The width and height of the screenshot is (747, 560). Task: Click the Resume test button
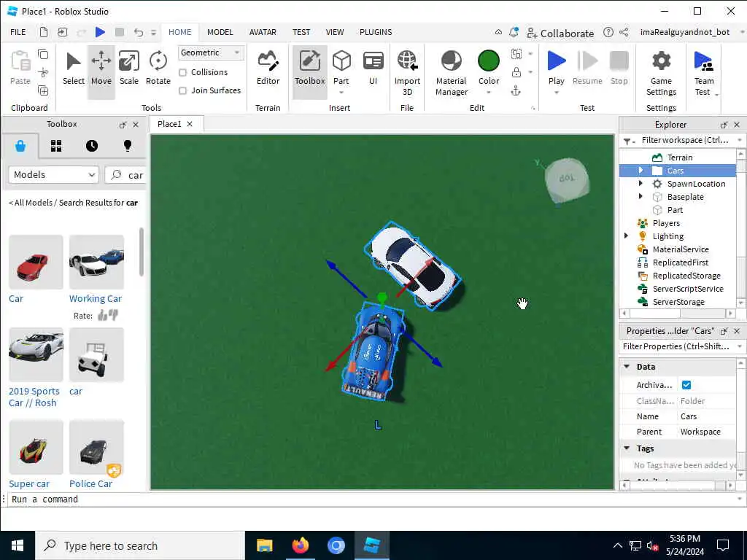pos(587,69)
